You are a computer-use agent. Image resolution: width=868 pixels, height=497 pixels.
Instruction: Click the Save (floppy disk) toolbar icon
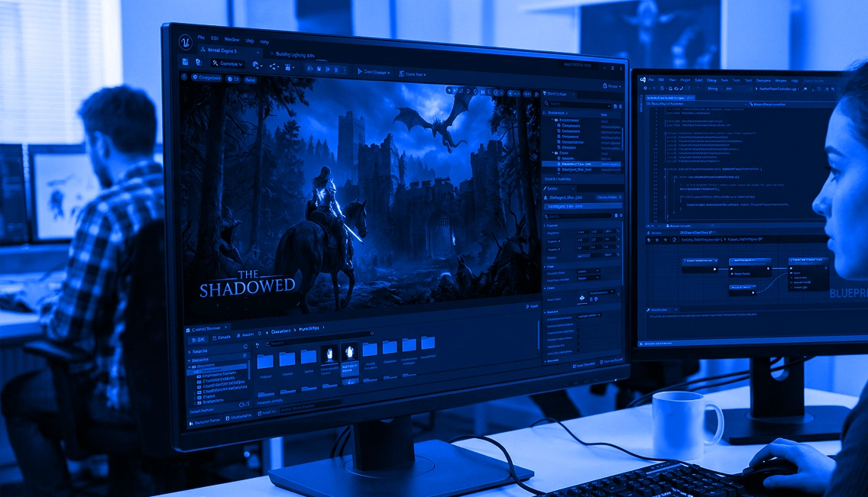pyautogui.click(x=185, y=62)
